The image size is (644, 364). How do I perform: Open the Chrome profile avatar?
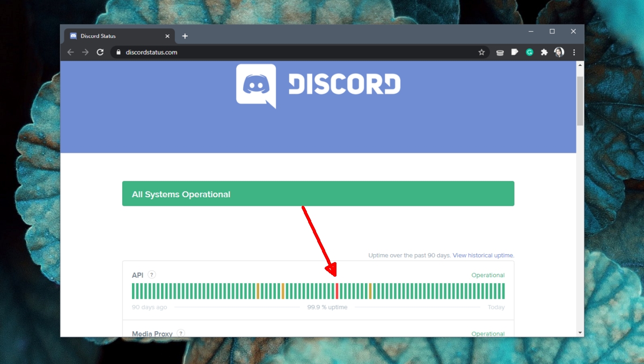[x=559, y=52]
